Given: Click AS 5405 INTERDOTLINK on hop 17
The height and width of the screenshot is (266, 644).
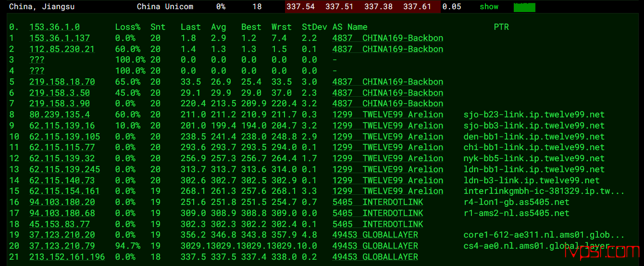Looking at the screenshot, I should [378, 213].
